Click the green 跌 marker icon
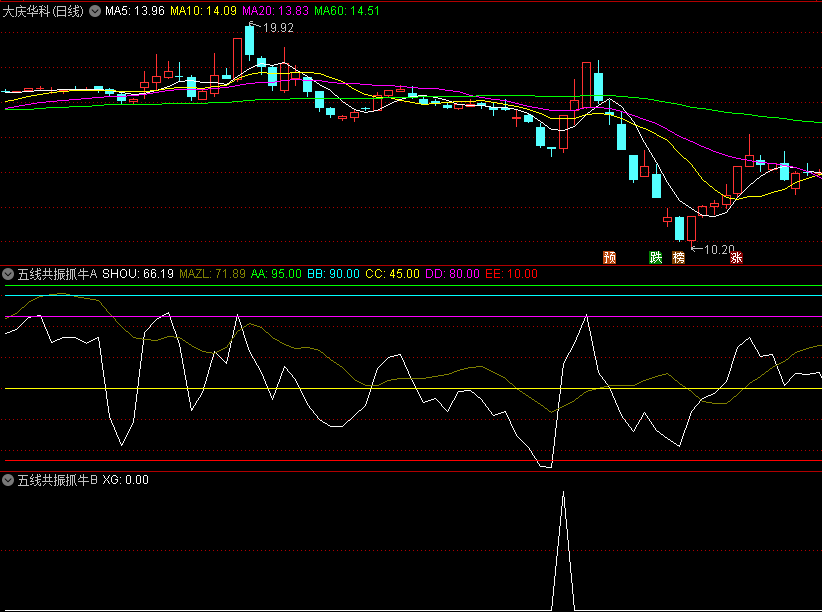The image size is (822, 612). [656, 257]
